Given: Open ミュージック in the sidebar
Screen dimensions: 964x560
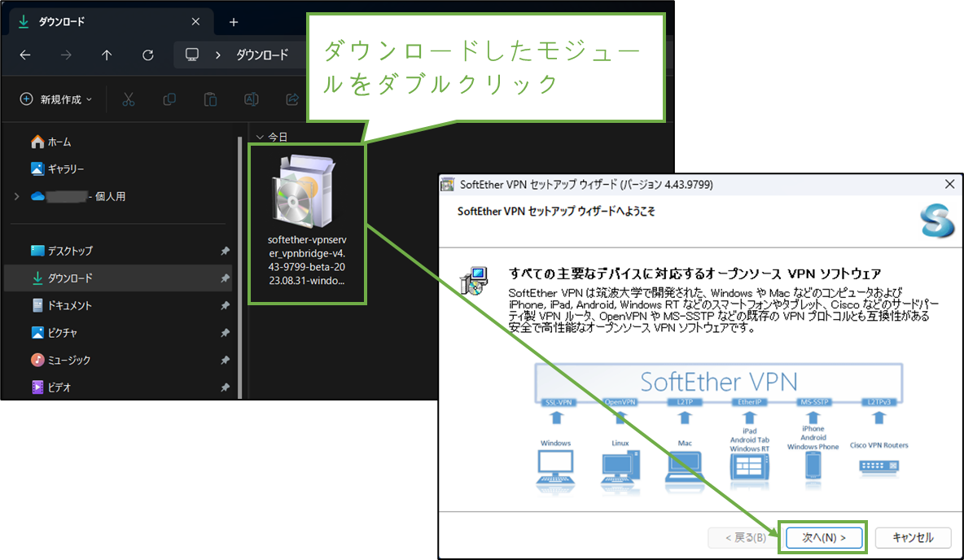Looking at the screenshot, I should [x=60, y=360].
